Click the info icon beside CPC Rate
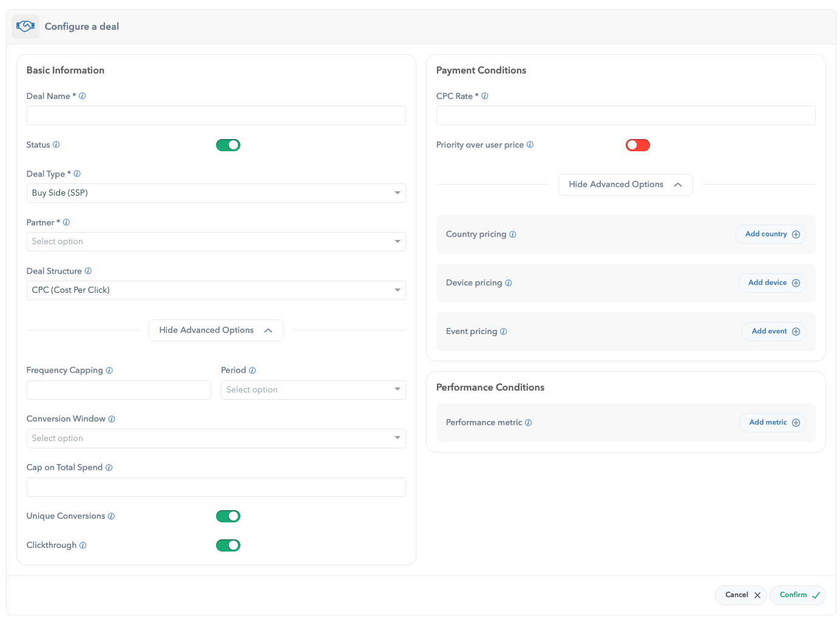The image size is (840, 622). coord(485,96)
